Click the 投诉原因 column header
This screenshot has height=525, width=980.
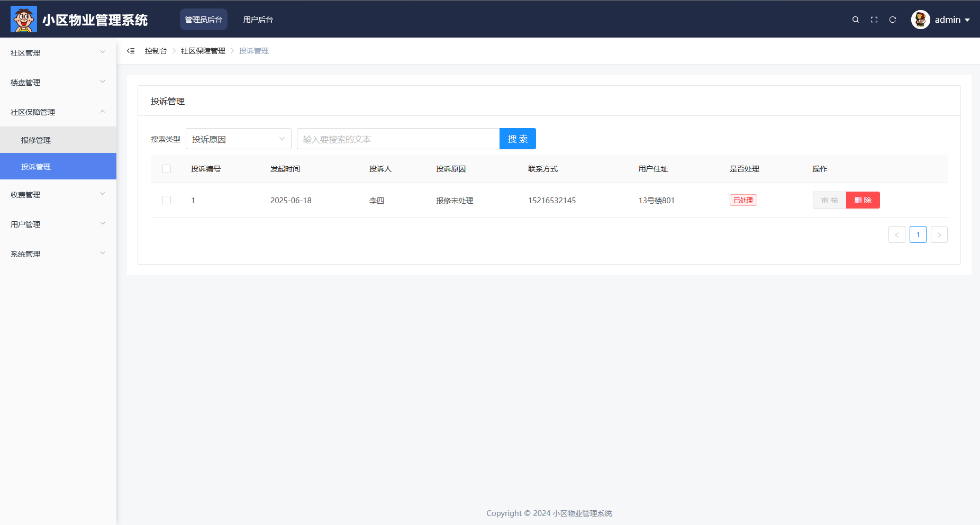pos(451,169)
